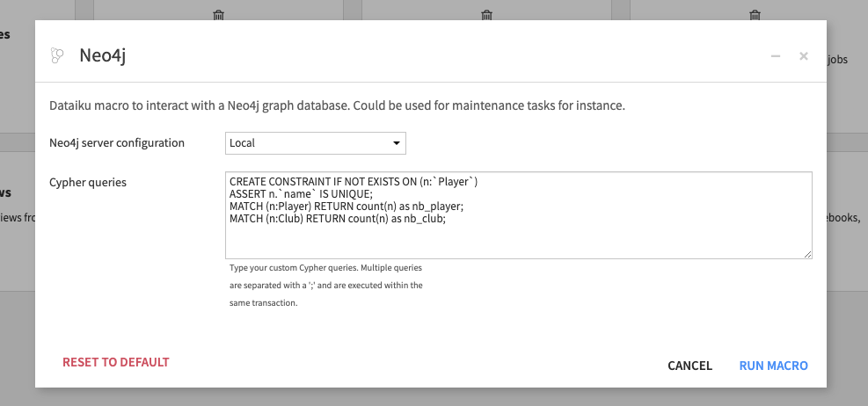868x406 pixels.
Task: Run the Neo4j macro
Action: click(x=773, y=366)
